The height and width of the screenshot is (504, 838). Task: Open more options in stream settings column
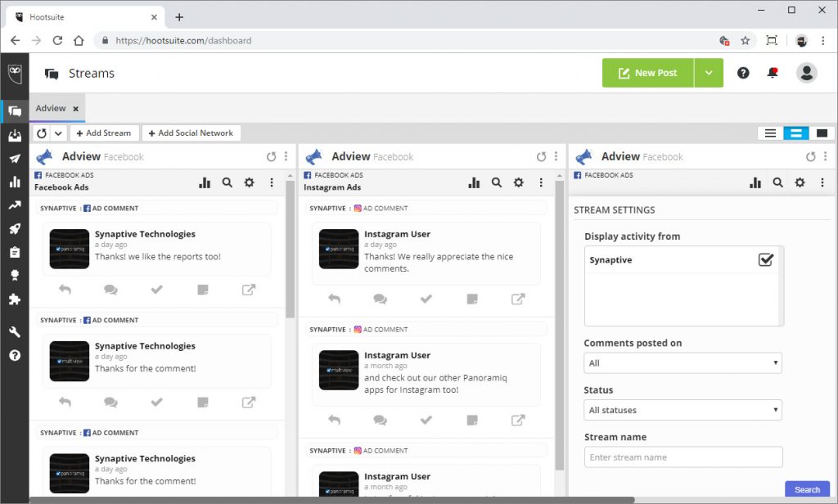pos(822,182)
